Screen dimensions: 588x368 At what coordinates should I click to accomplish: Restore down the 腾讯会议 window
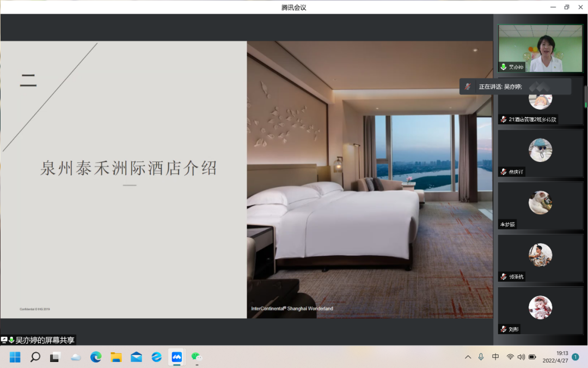[567, 7]
